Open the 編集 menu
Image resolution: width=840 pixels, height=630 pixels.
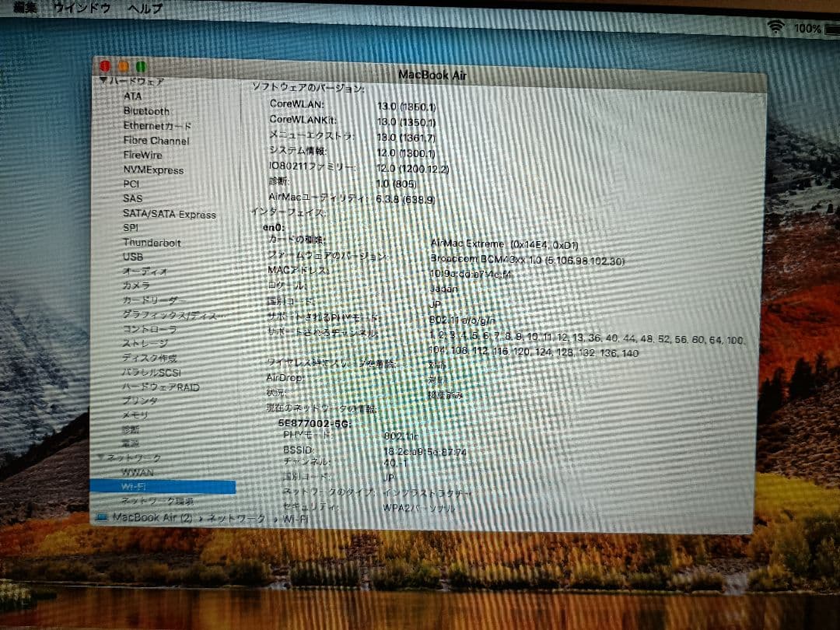point(25,8)
